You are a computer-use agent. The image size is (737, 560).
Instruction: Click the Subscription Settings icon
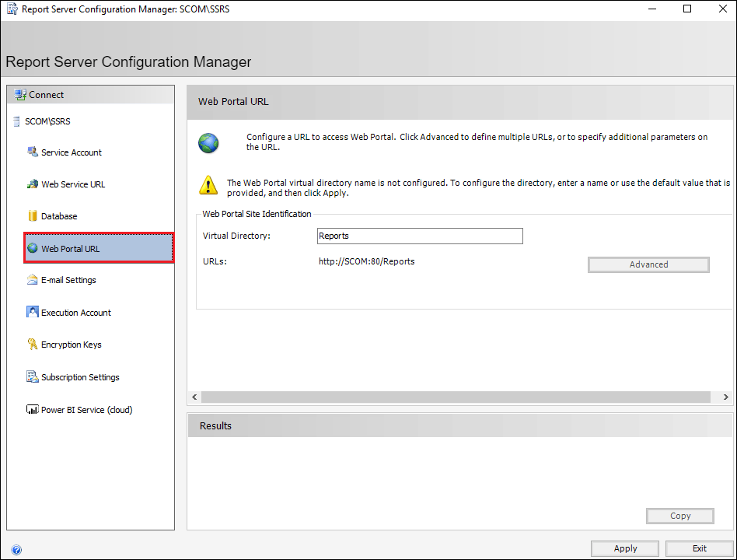(33, 376)
